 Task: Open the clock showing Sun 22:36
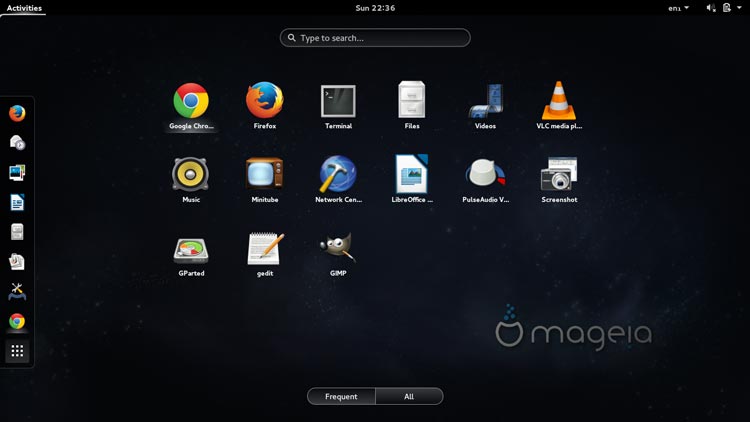pos(375,8)
